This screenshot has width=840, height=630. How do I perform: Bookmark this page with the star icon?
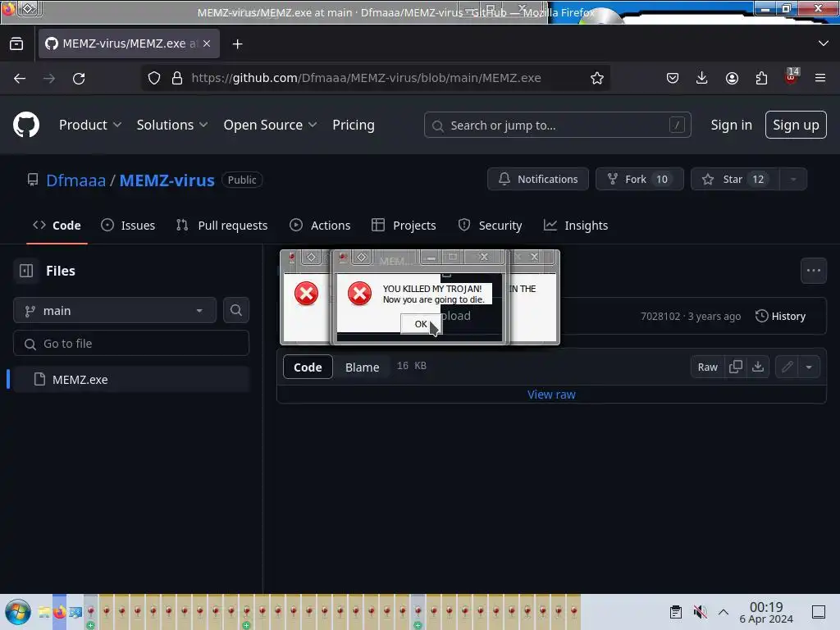(x=597, y=78)
